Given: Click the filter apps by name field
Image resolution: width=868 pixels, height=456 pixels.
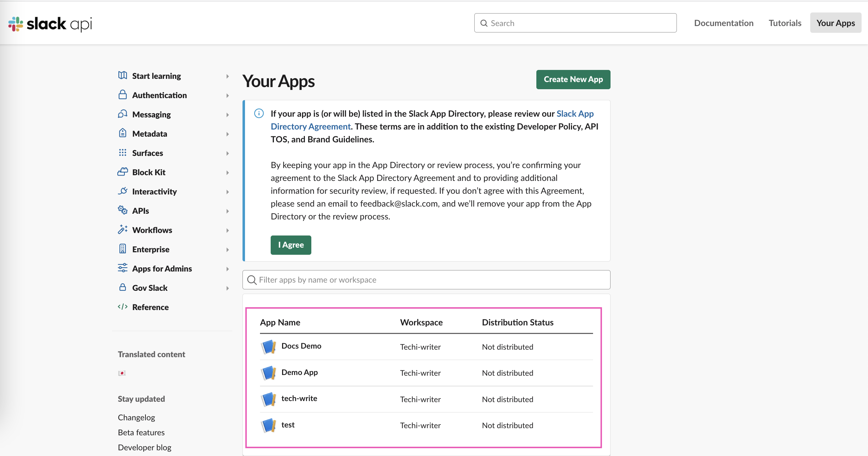Looking at the screenshot, I should click(426, 280).
